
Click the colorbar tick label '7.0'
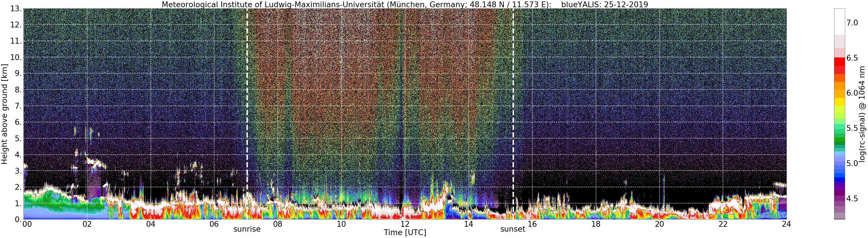852,23
